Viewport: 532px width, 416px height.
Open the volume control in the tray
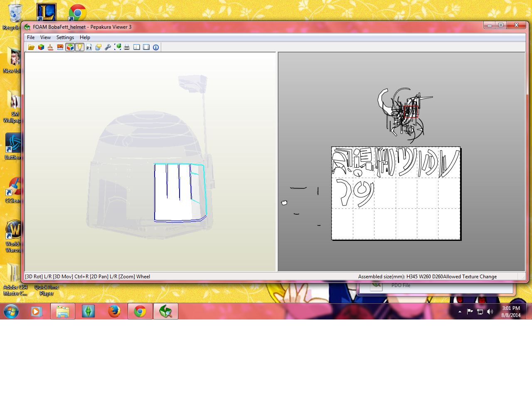click(x=490, y=312)
